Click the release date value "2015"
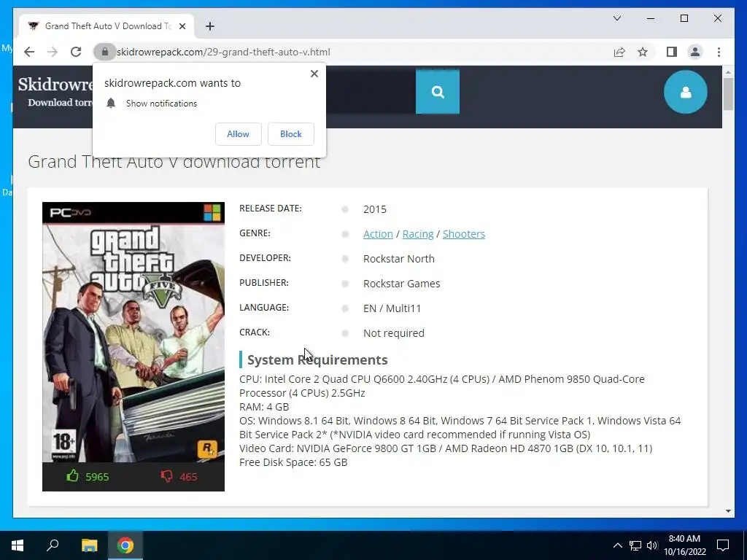The image size is (747, 560). tap(374, 209)
